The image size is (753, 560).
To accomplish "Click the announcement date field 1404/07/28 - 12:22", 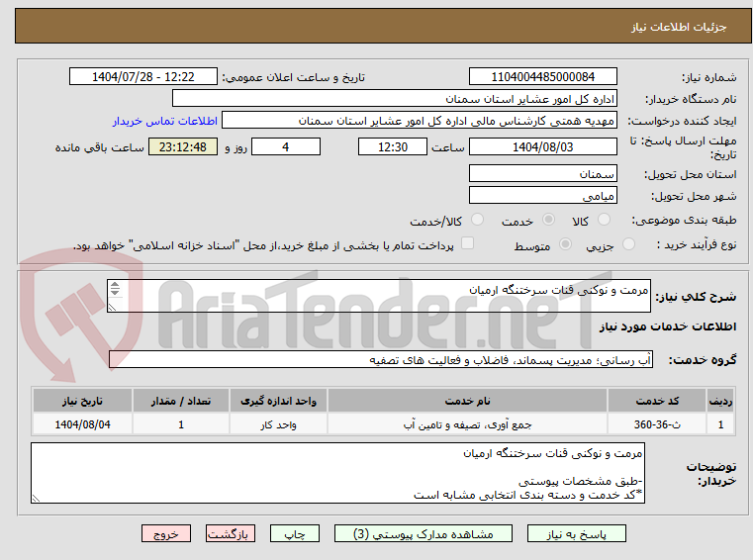I will tap(143, 77).
